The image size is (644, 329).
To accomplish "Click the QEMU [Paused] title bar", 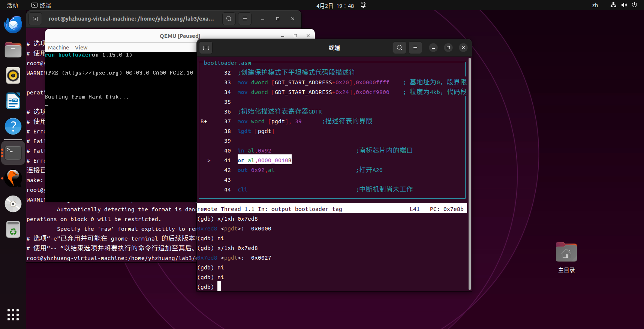I will pos(180,36).
